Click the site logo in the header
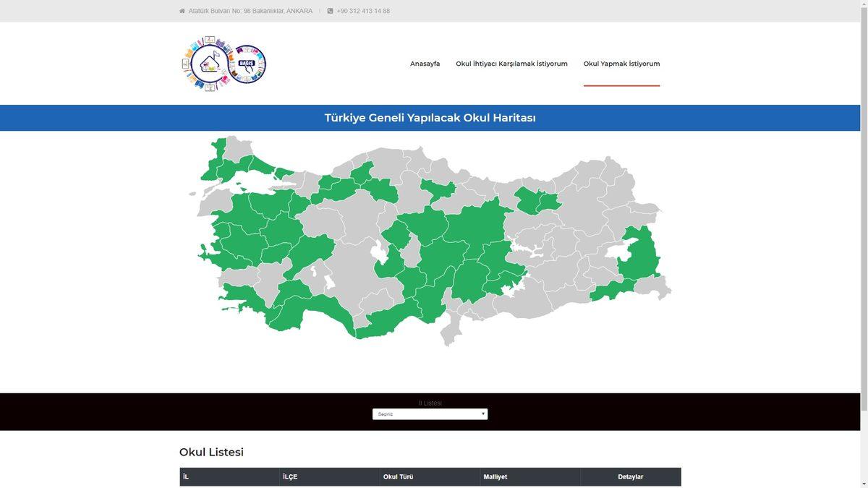 [224, 64]
